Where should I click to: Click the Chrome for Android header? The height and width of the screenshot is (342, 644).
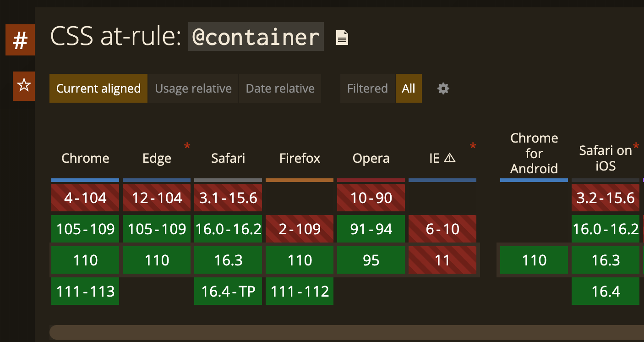pyautogui.click(x=534, y=154)
